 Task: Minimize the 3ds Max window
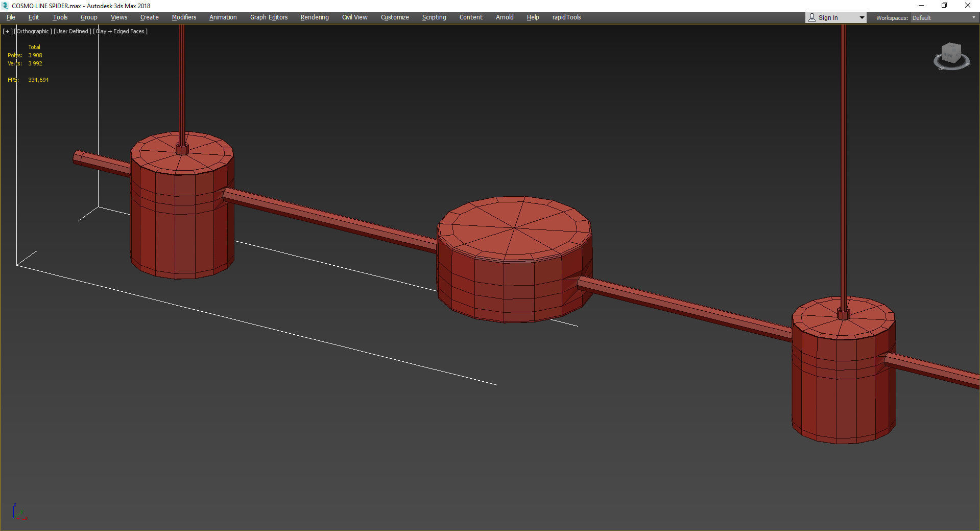coord(922,6)
